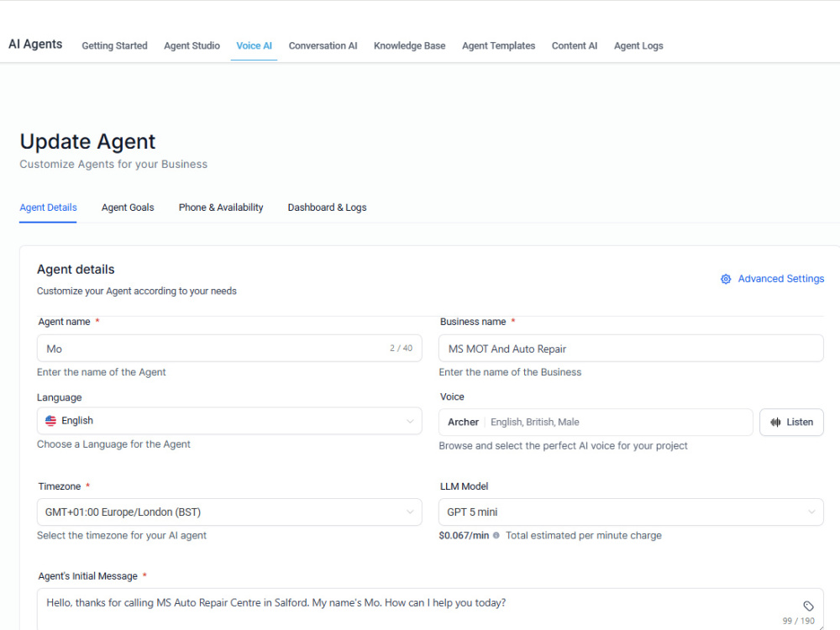
Task: Open the Language dropdown
Action: [x=229, y=421]
